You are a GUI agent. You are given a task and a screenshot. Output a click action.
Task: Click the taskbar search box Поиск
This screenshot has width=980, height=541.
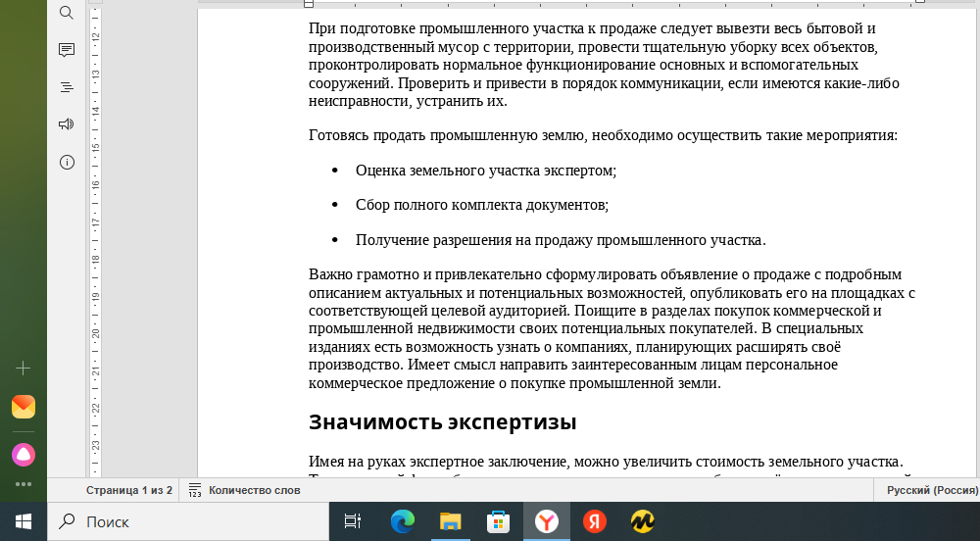click(x=188, y=521)
